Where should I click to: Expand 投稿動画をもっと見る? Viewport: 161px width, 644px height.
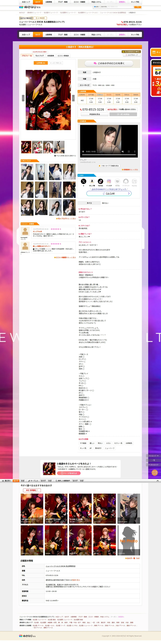[130, 170]
